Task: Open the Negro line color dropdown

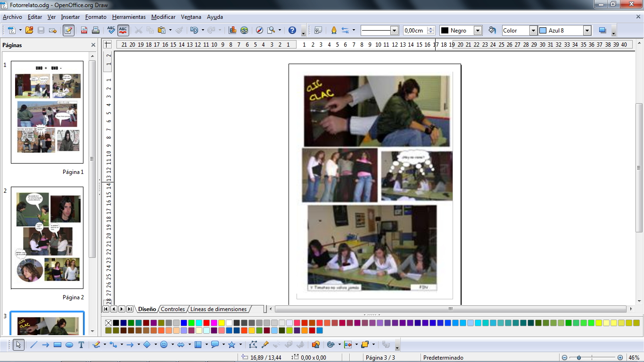Action: tap(478, 30)
